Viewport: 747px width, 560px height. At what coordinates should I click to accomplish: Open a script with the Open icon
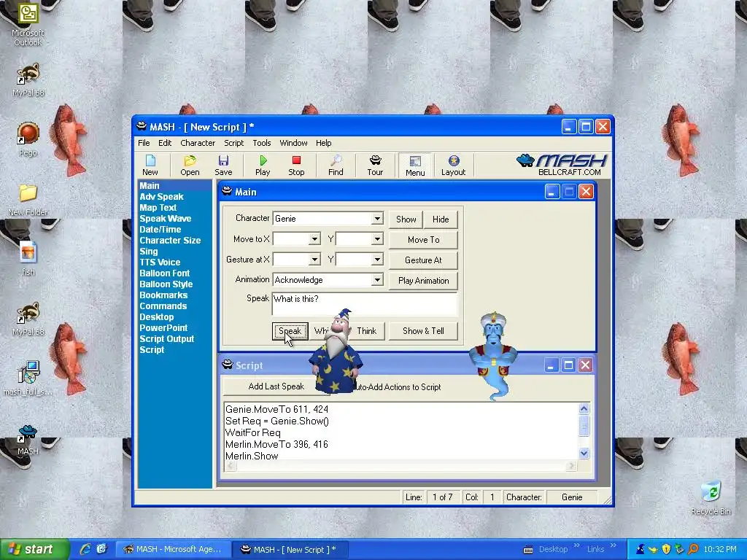click(x=190, y=166)
